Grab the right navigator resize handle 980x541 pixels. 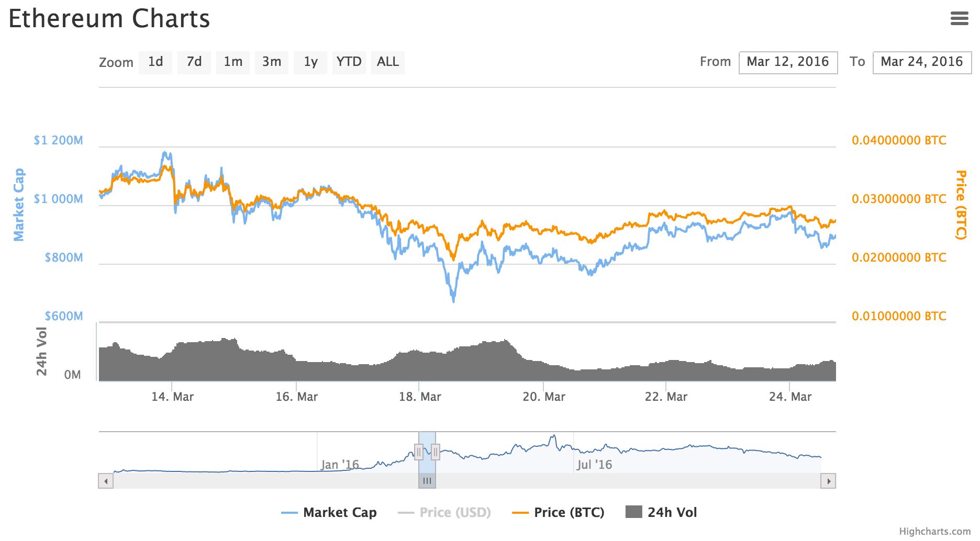coord(436,452)
